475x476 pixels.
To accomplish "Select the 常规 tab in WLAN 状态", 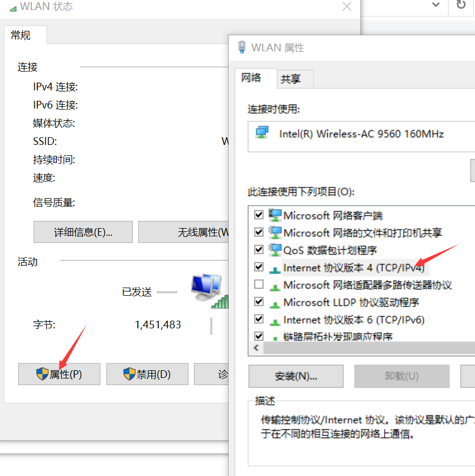I will (x=25, y=35).
